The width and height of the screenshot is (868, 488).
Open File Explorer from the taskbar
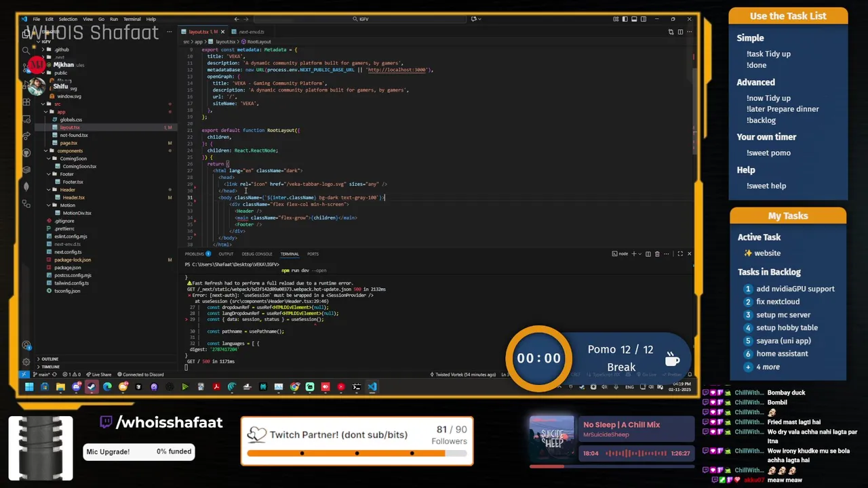[x=60, y=387]
